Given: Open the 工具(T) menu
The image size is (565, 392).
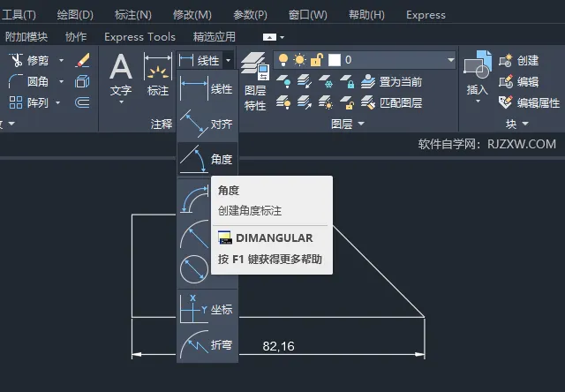Looking at the screenshot, I should click(x=19, y=15).
